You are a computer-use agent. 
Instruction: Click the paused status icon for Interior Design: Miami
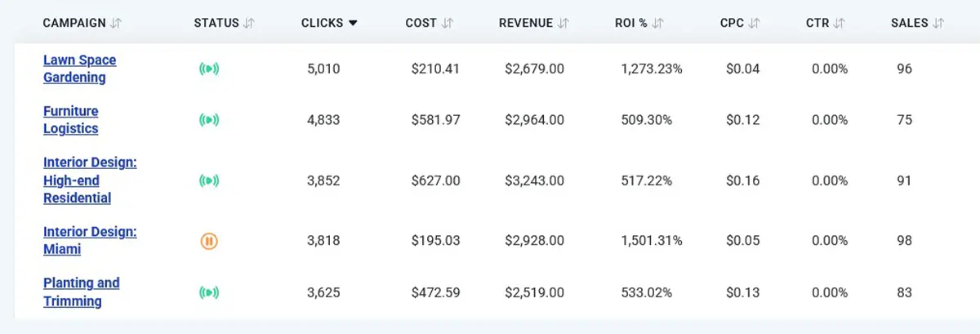point(209,241)
